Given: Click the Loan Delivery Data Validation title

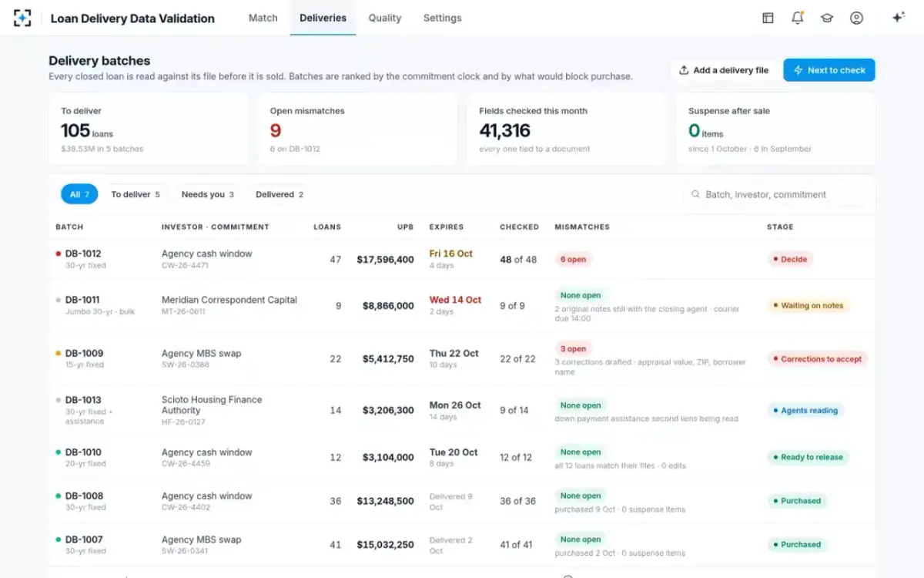Looking at the screenshot, I should click(x=132, y=18).
